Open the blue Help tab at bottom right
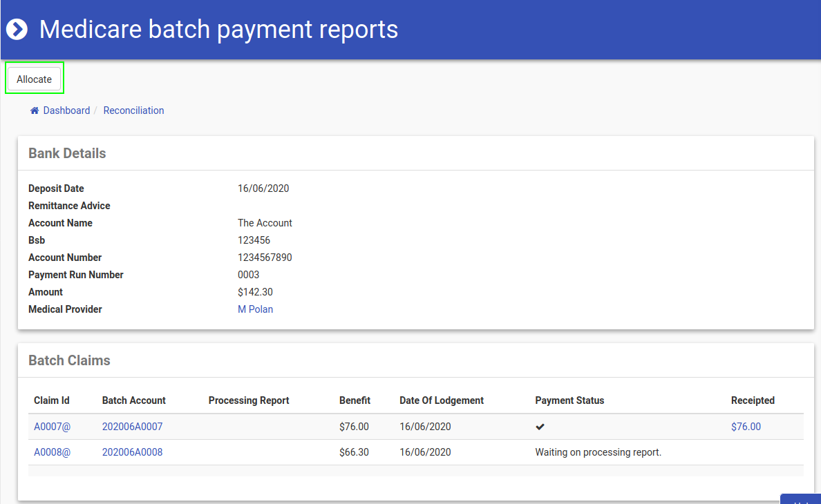Image resolution: width=821 pixels, height=504 pixels. point(800,500)
